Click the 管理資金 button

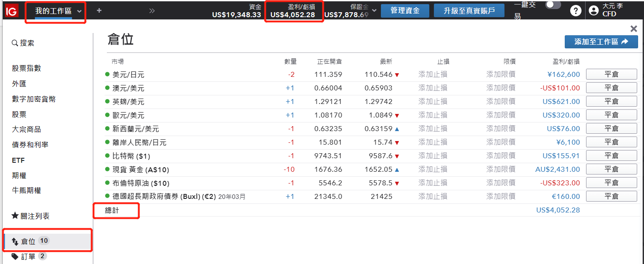click(x=405, y=10)
